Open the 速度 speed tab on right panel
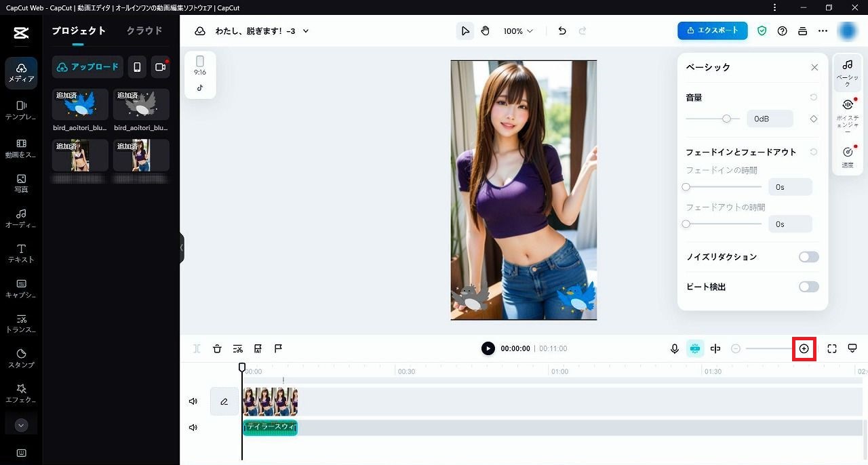The image size is (868, 465). (847, 157)
